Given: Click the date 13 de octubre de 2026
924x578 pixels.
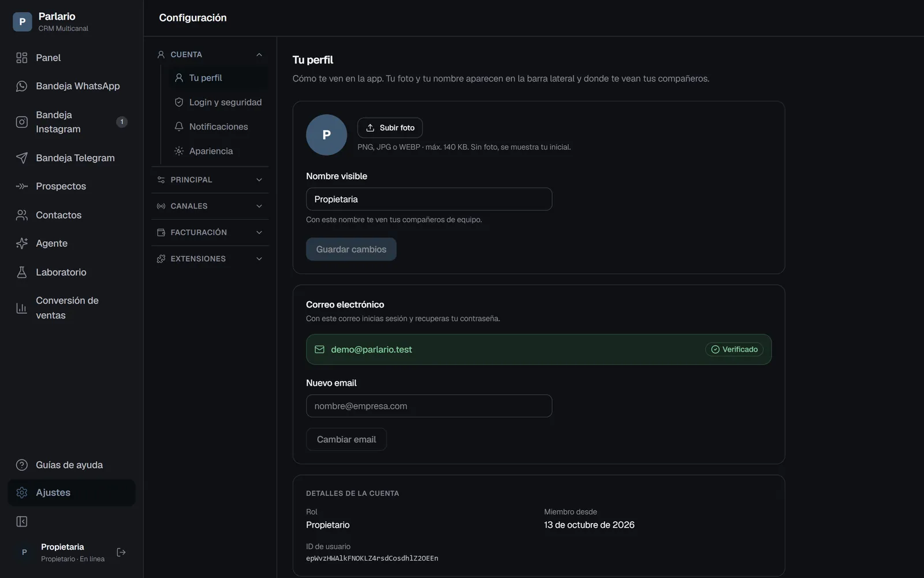Looking at the screenshot, I should (x=589, y=525).
